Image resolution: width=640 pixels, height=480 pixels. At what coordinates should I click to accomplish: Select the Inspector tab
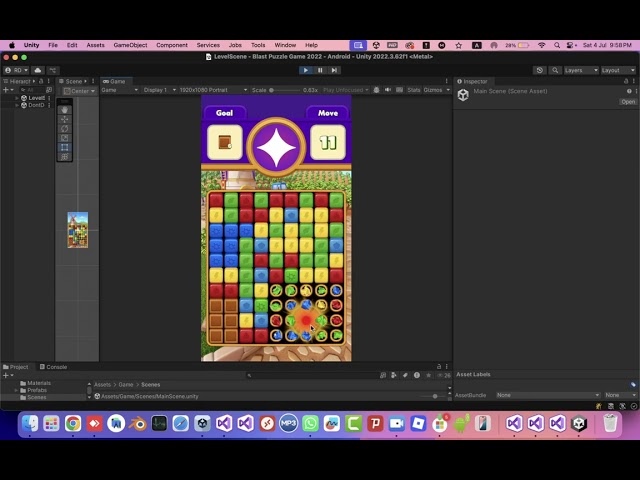click(472, 81)
